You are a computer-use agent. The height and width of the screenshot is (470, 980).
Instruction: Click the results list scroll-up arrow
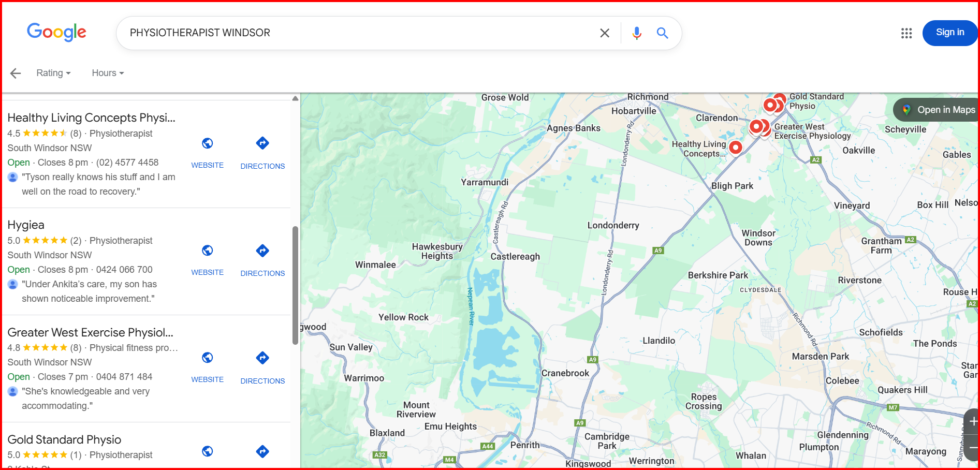tap(295, 98)
